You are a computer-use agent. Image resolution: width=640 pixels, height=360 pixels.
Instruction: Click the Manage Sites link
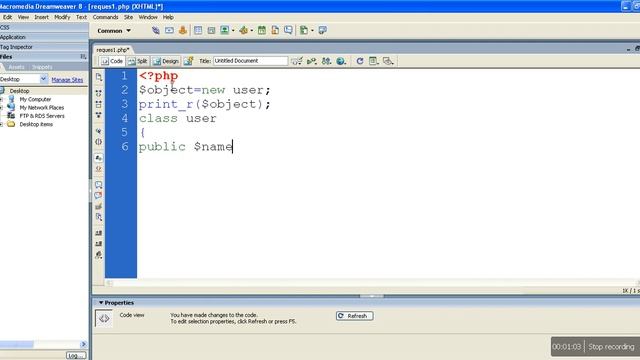(67, 80)
